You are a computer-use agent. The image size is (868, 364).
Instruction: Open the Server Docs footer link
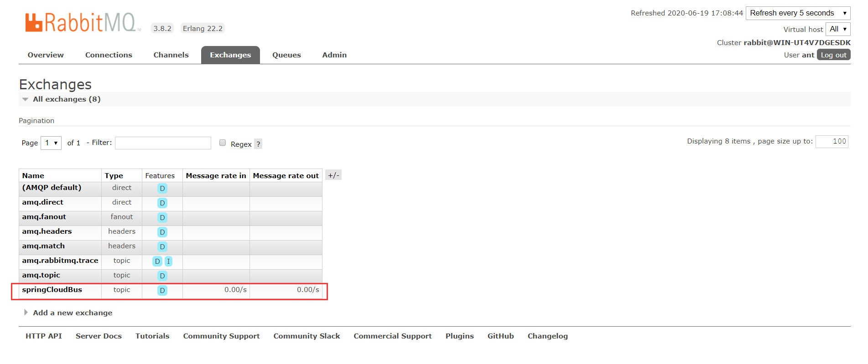(99, 336)
